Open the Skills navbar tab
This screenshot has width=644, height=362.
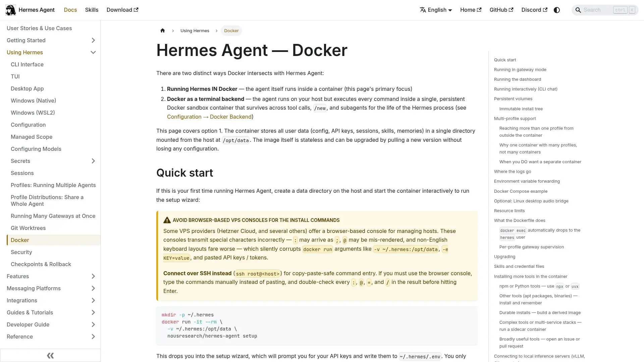92,10
